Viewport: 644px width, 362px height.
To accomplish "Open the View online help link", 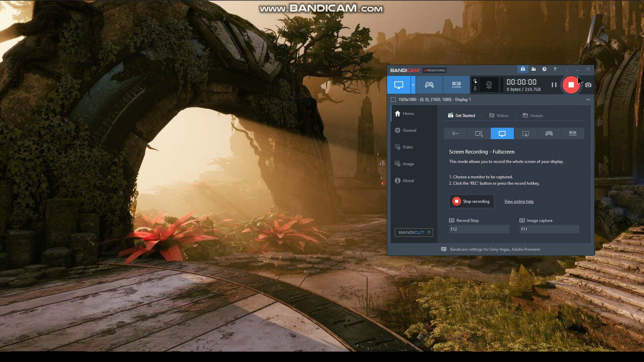I will pos(519,201).
